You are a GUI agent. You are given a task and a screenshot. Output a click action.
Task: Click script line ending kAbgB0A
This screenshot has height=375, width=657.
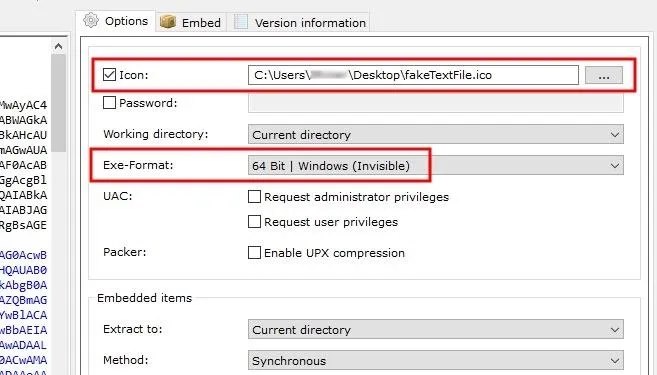coord(23,285)
